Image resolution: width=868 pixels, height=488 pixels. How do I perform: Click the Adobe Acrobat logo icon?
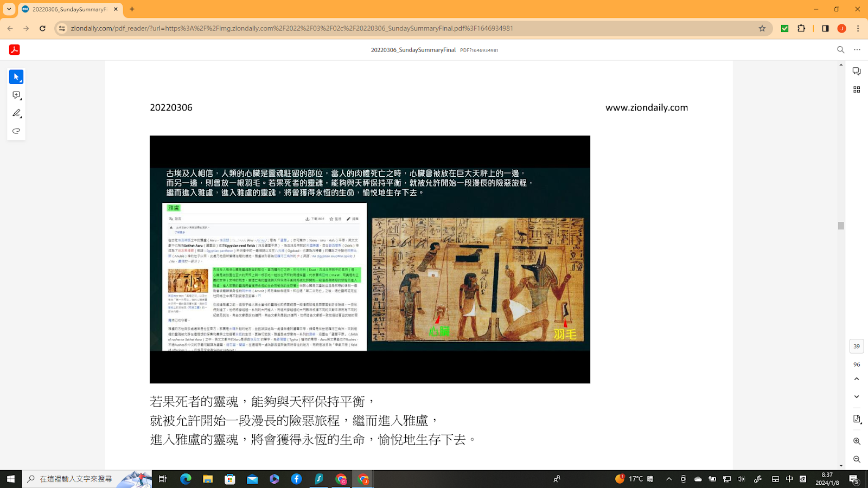coord(15,50)
